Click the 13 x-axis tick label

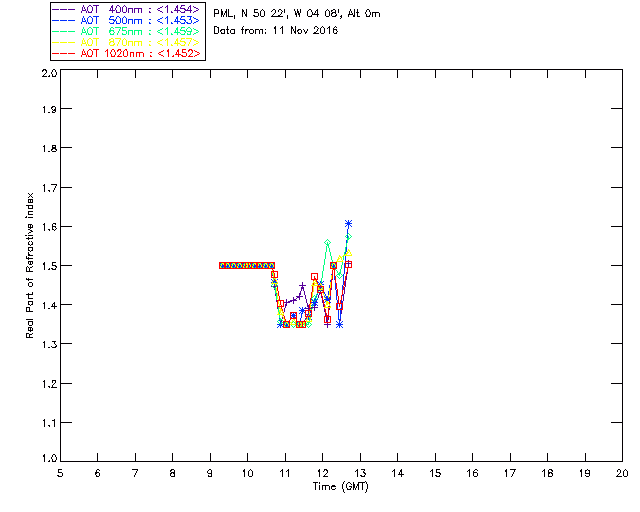[x=360, y=473]
